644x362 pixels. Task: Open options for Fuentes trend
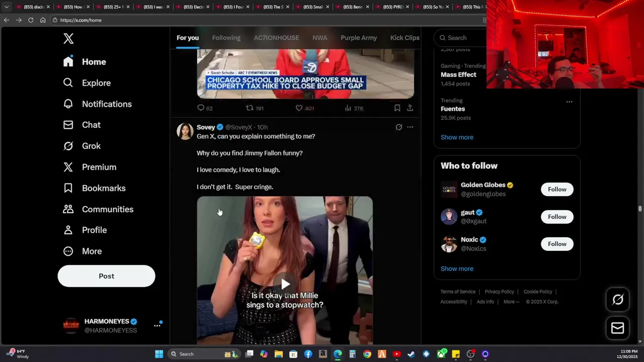point(569,102)
